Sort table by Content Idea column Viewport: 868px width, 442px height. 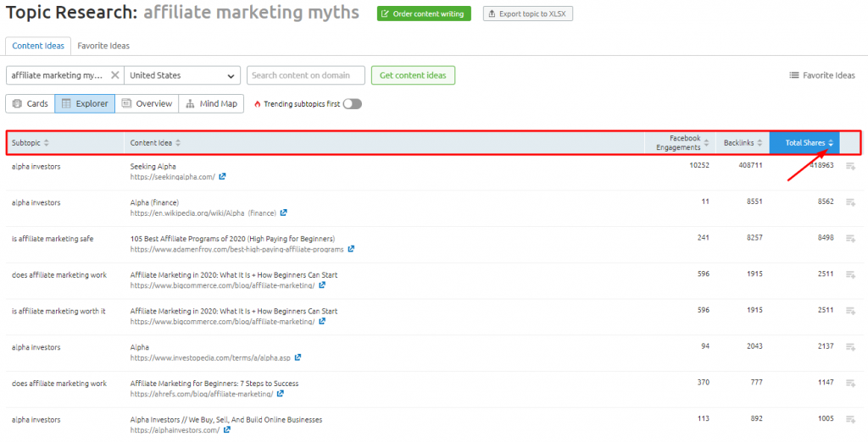click(x=155, y=143)
